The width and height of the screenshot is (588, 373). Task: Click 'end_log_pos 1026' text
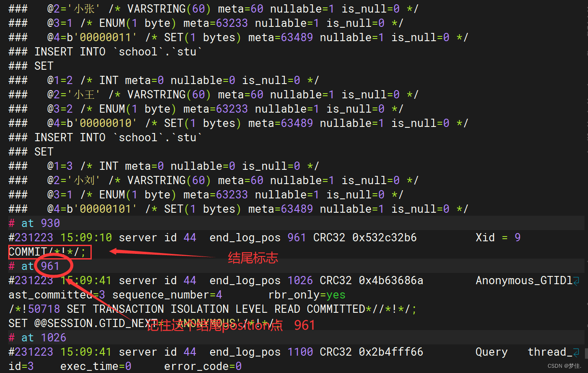261,281
